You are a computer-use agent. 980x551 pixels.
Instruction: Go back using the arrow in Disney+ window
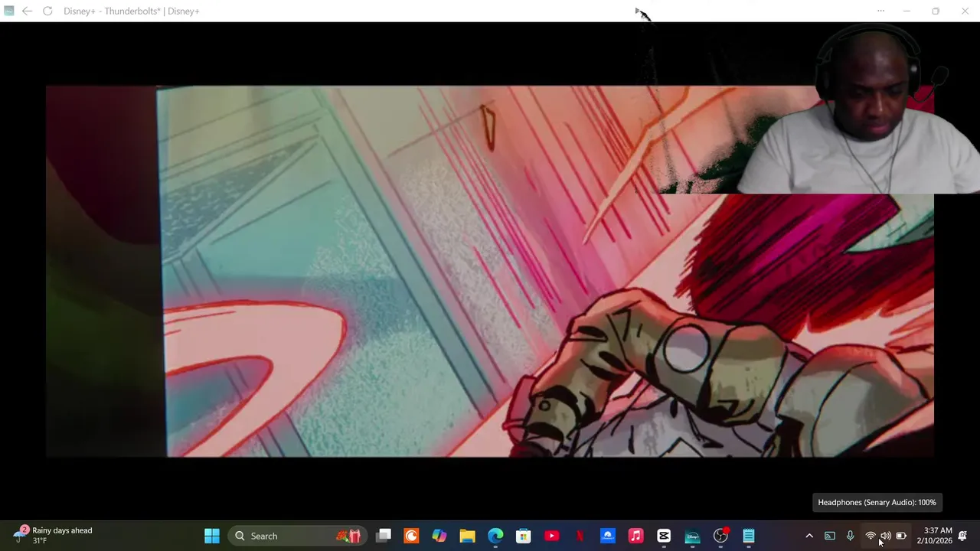[x=28, y=11]
